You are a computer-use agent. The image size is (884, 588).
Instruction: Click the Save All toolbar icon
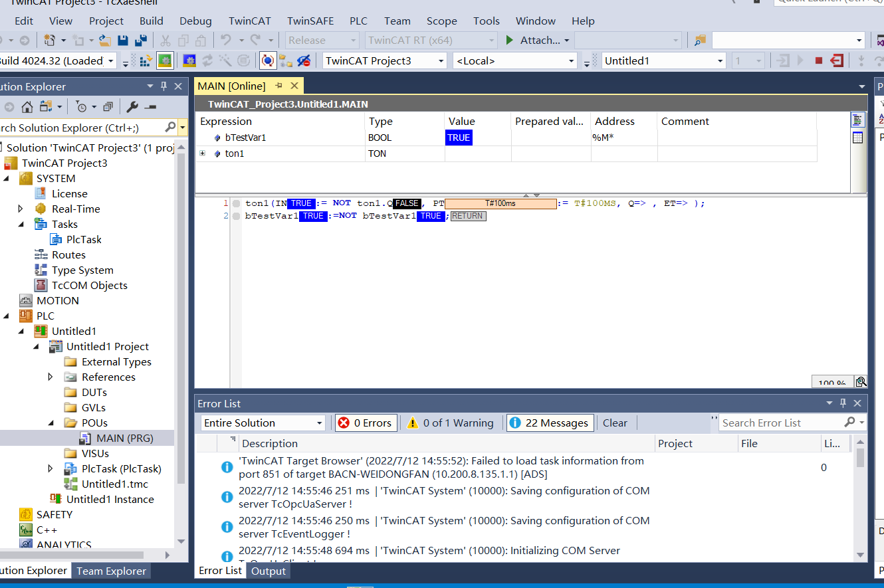coord(140,41)
